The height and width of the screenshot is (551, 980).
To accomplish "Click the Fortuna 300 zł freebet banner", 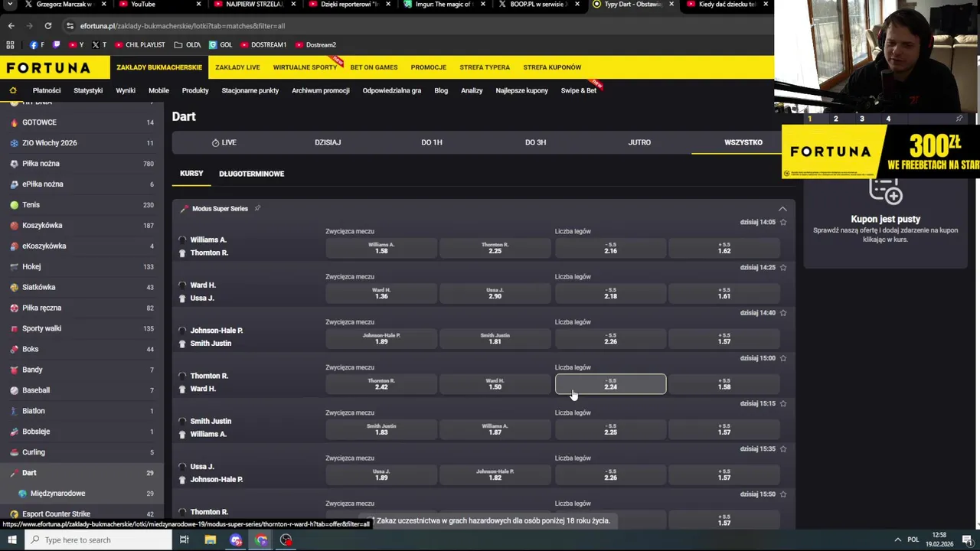I will coord(880,152).
